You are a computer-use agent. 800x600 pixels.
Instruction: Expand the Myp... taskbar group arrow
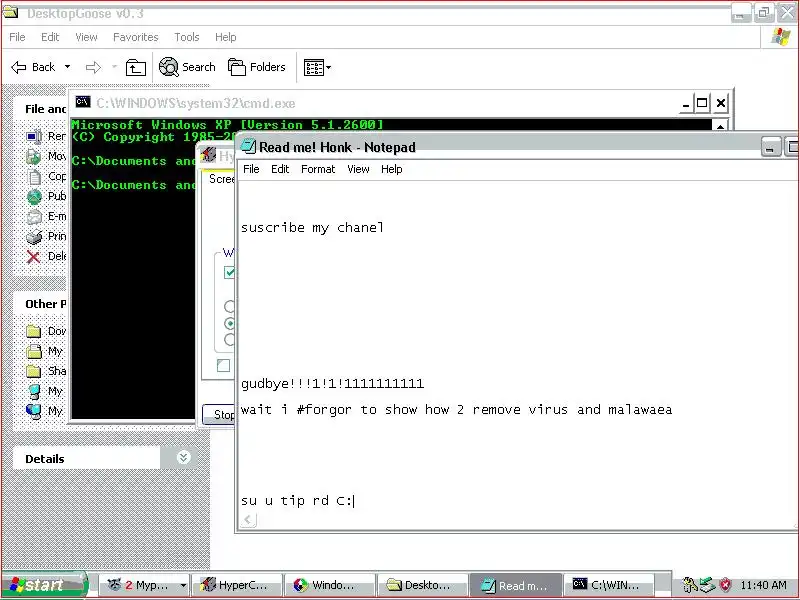click(183, 585)
